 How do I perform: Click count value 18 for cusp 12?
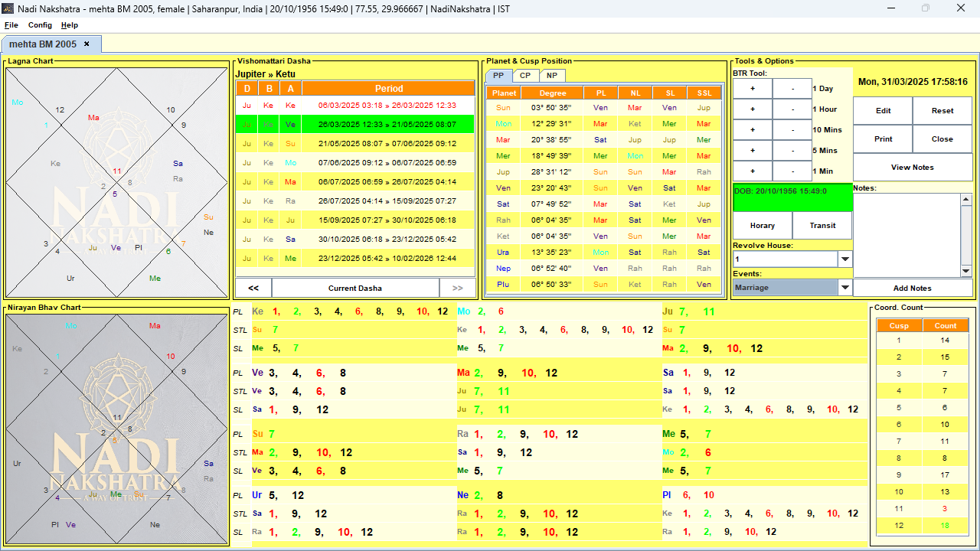click(945, 526)
